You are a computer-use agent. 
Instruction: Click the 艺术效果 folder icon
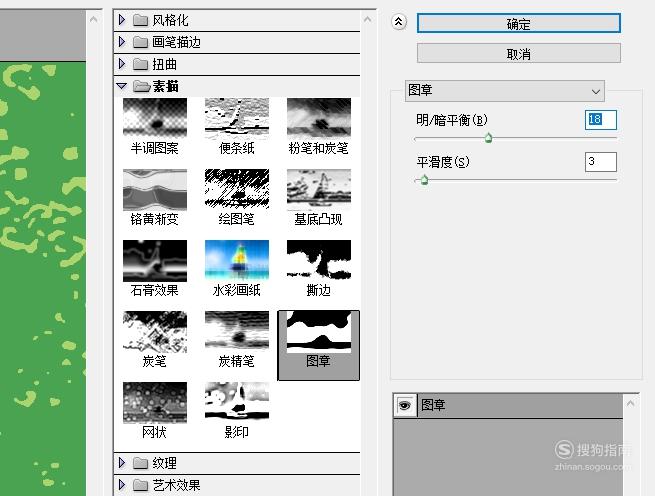[140, 485]
